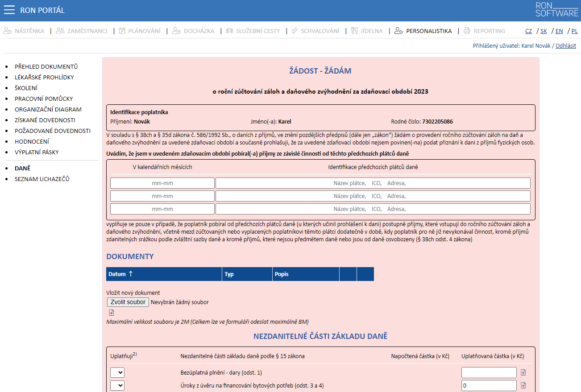581x392 pixels.
Task: Click second Název plátce identification field
Action: coord(373,196)
